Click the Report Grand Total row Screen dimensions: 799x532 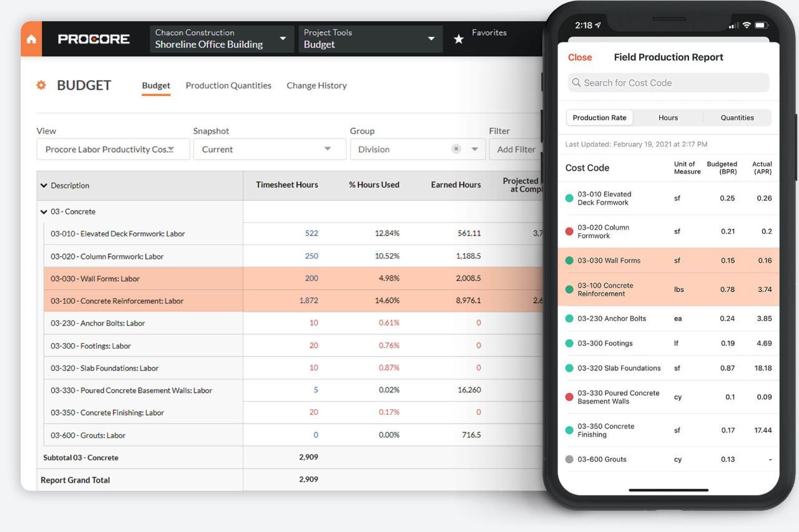coord(290,480)
